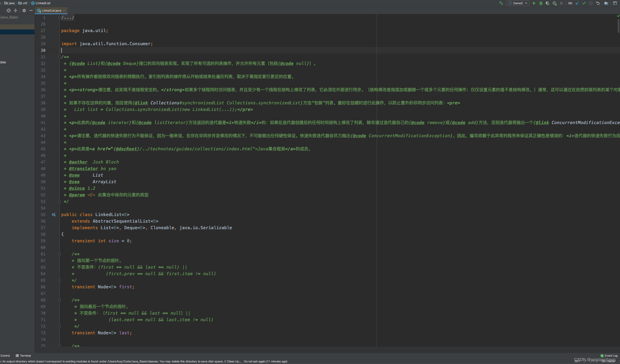Viewport: 620px width, 364px height.
Task: Commit changes with the green Git checkmark
Action: coord(584,3)
